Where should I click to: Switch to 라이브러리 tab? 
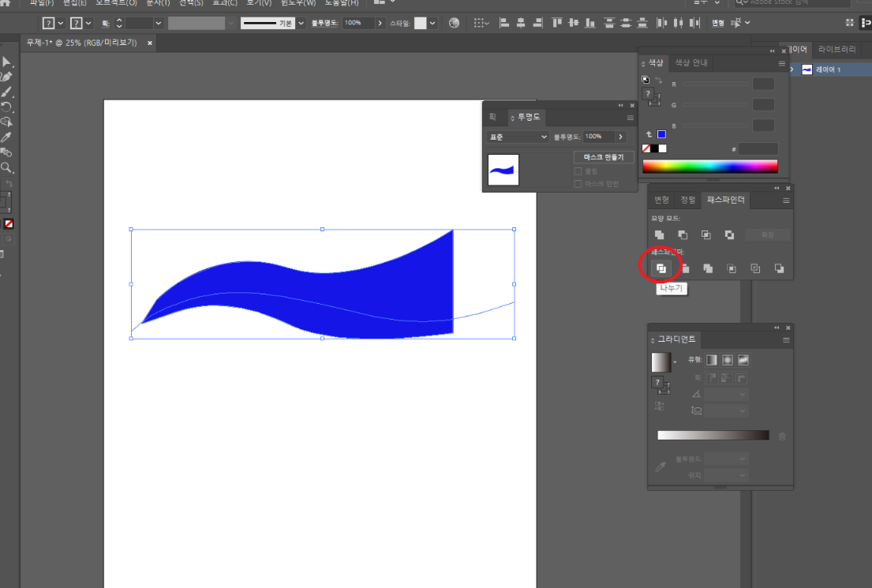(x=837, y=49)
